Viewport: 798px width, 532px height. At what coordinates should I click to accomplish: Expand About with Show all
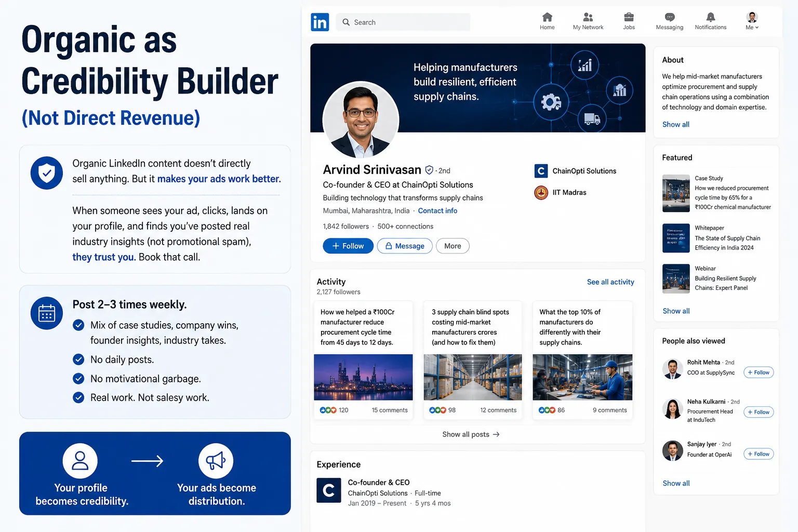tap(675, 125)
